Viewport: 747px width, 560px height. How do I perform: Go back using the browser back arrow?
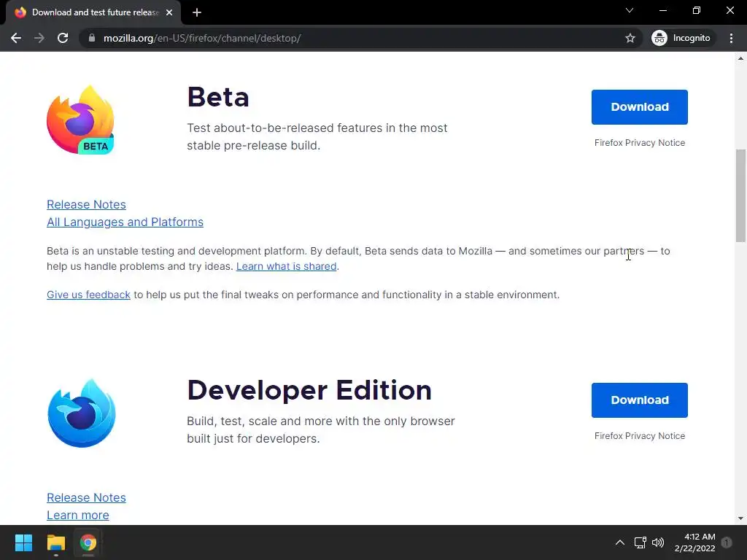point(16,38)
